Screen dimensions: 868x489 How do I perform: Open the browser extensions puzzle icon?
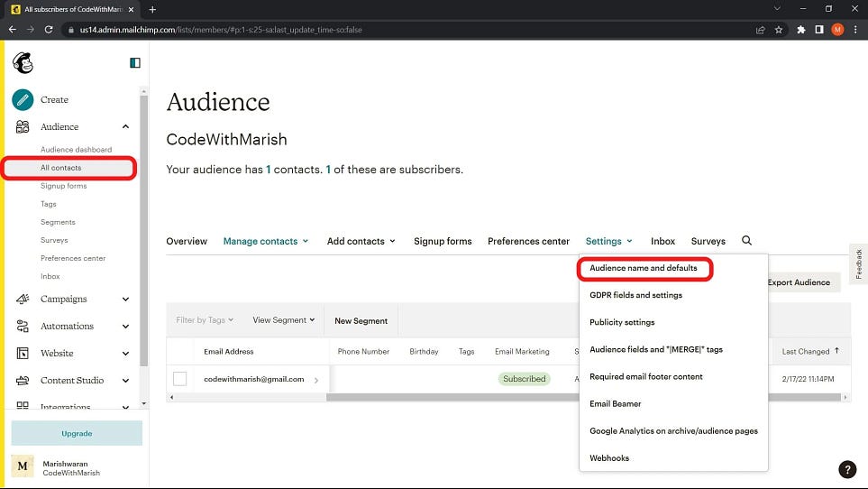[x=801, y=30]
